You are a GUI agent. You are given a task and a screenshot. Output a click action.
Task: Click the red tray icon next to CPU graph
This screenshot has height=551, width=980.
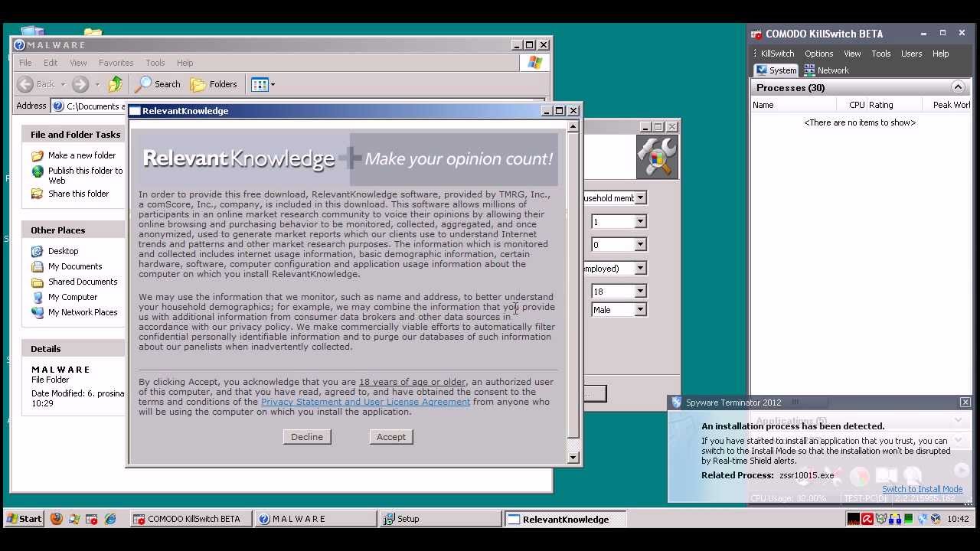[867, 519]
